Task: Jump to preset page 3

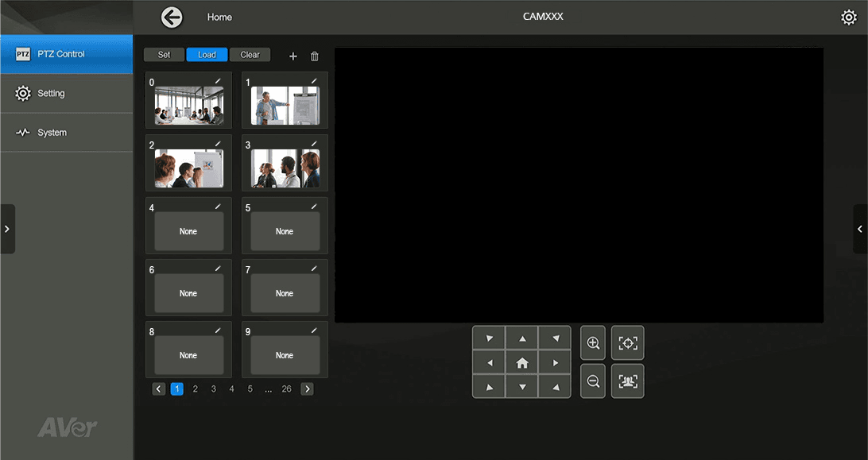Action: coord(213,388)
